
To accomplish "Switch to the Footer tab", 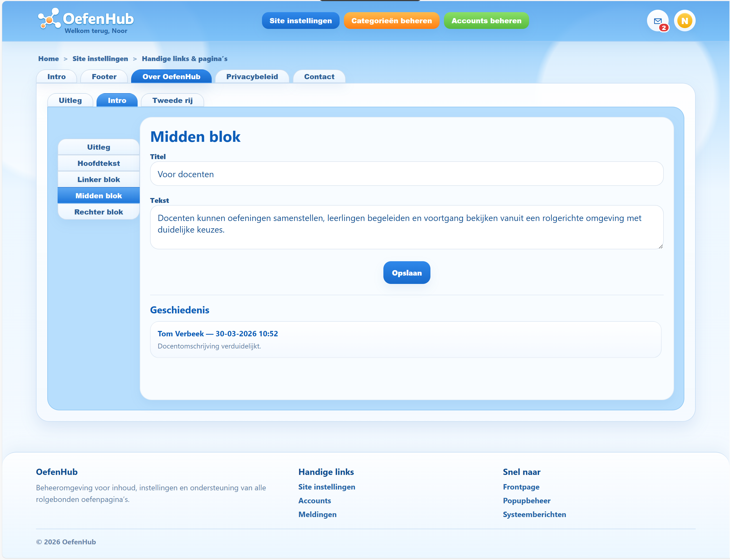I will click(104, 77).
